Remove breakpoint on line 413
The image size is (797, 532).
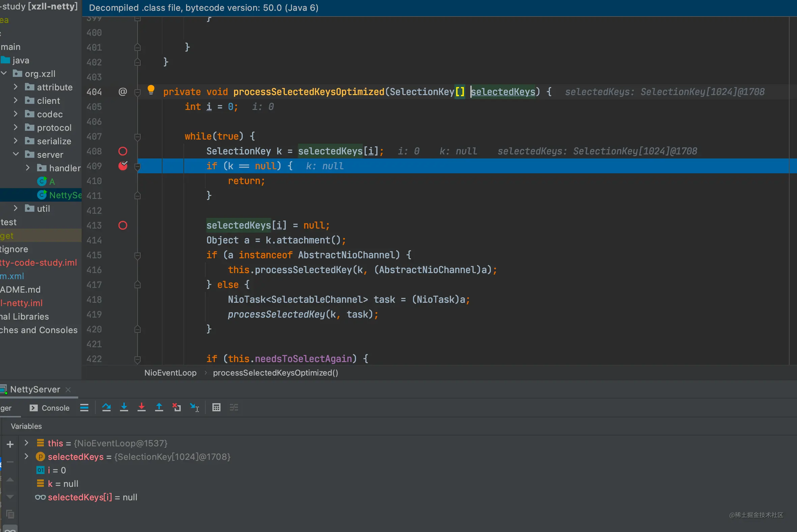pos(123,225)
